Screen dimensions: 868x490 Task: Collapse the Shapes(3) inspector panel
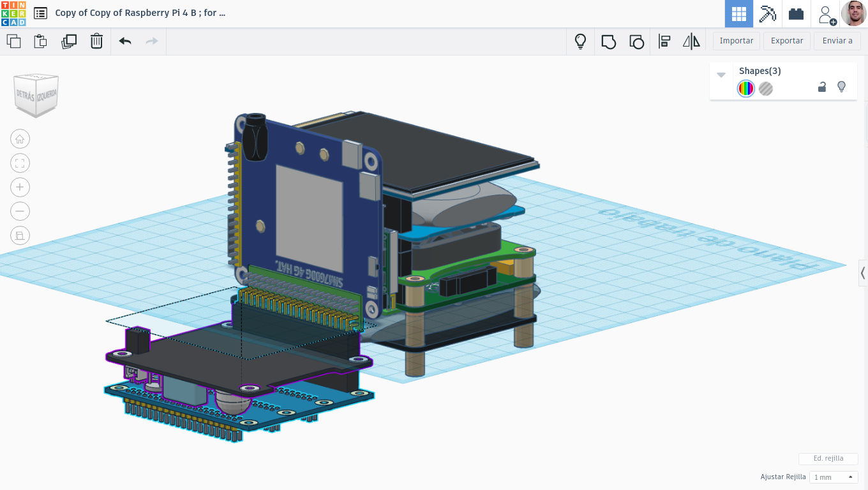[x=721, y=75]
